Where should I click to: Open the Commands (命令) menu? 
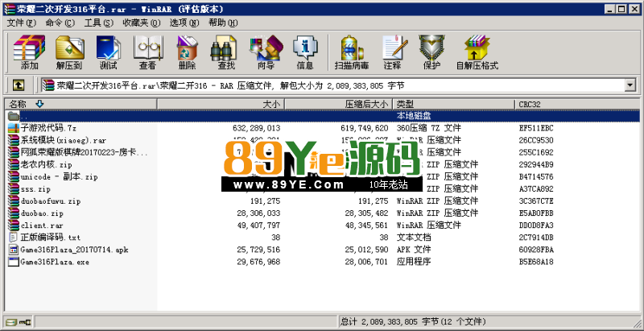pos(60,23)
